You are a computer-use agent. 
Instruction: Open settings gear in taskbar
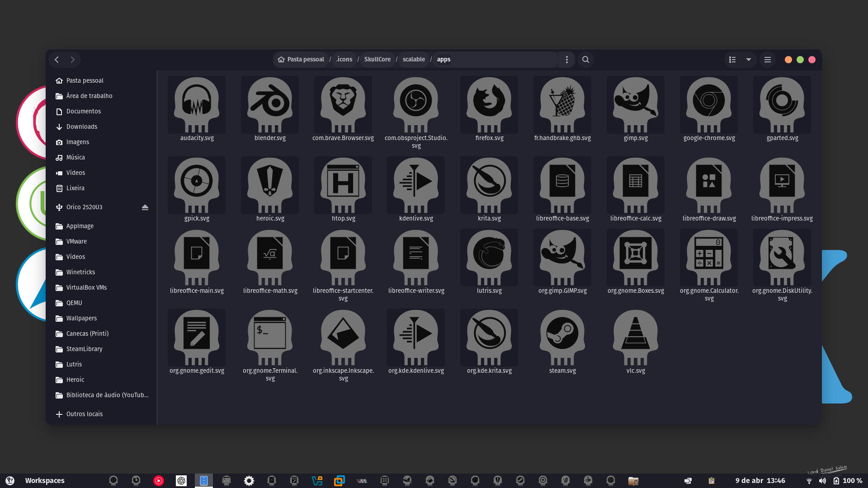(x=249, y=481)
